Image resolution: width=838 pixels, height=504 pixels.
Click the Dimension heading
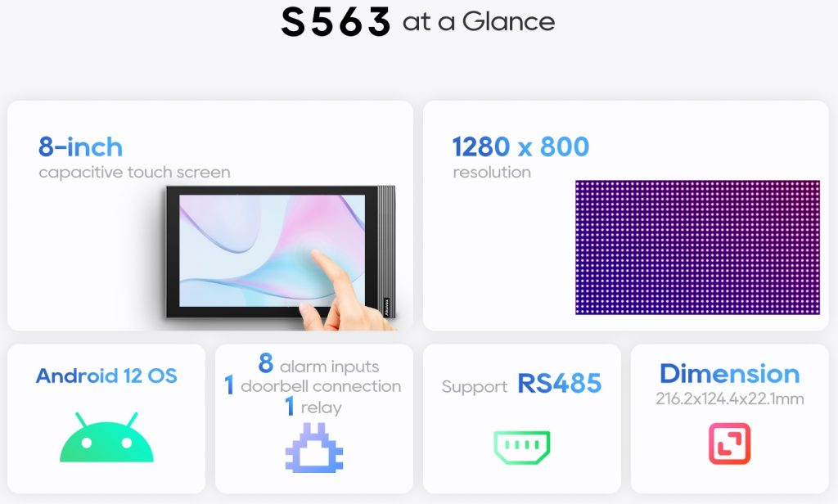pyautogui.click(x=729, y=374)
